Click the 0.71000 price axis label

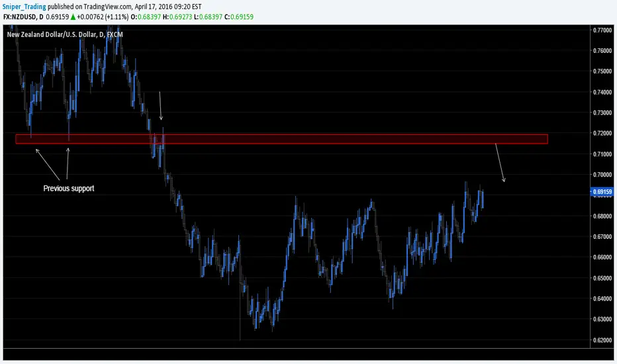pos(602,154)
